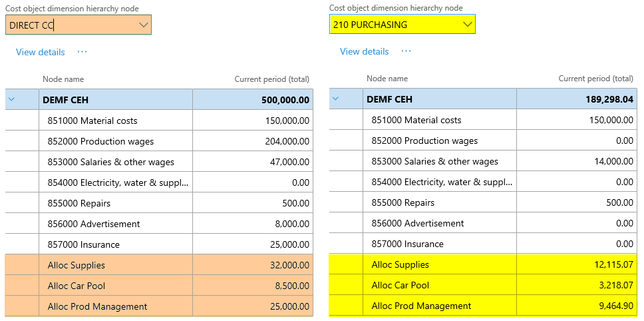Image resolution: width=644 pixels, height=321 pixels.
Task: Open the DIRECT CC hierarchy node dropdown
Action: point(144,25)
